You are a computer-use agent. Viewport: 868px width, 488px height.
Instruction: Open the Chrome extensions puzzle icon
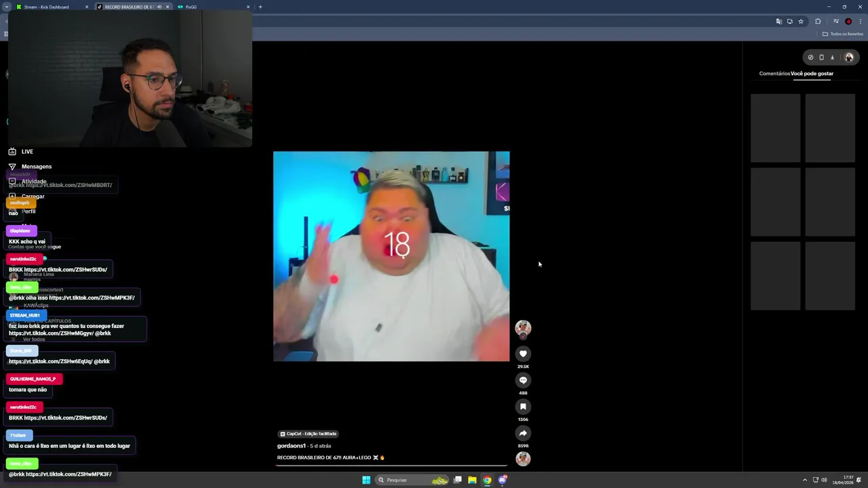point(818,22)
